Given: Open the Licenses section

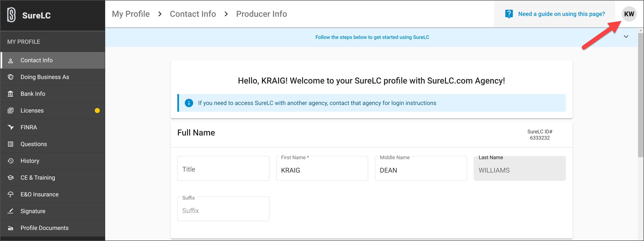Looking at the screenshot, I should point(53,111).
